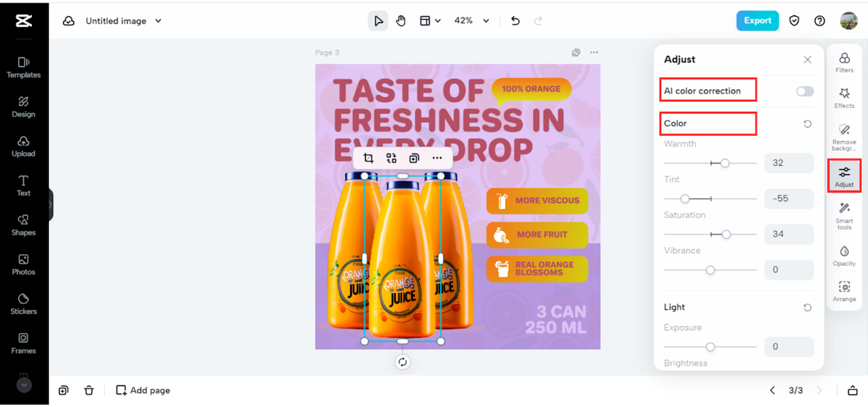The width and height of the screenshot is (868, 407).
Task: Open the Untitled image name dropdown
Action: tap(123, 21)
